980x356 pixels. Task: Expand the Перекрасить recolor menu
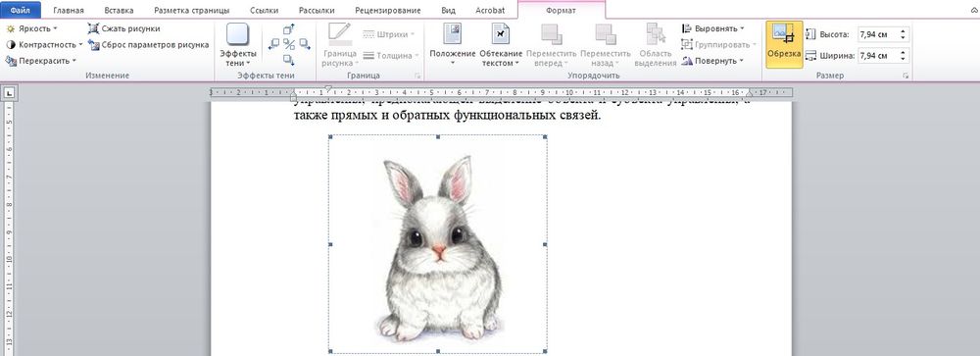click(x=40, y=61)
